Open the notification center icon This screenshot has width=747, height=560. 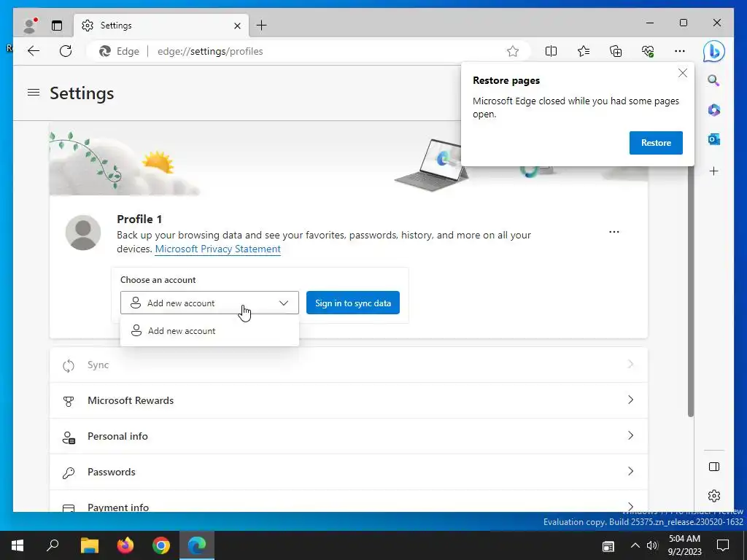point(723,545)
